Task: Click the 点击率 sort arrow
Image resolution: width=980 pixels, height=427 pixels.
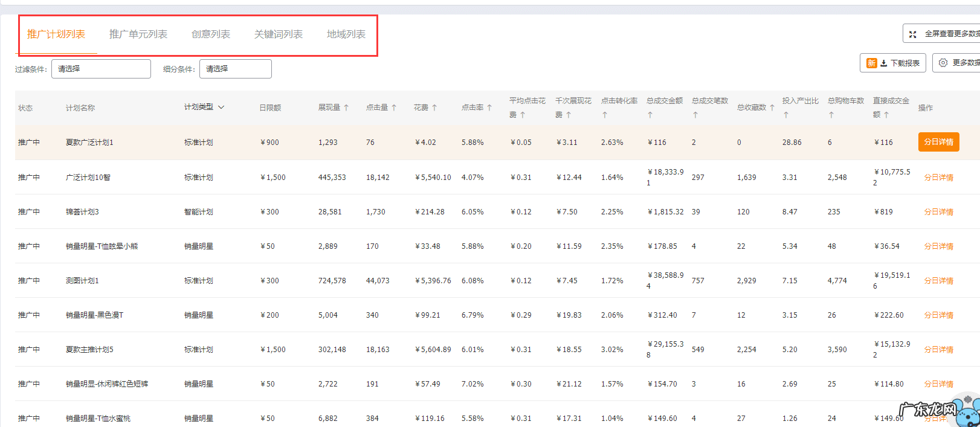Action: tap(489, 108)
